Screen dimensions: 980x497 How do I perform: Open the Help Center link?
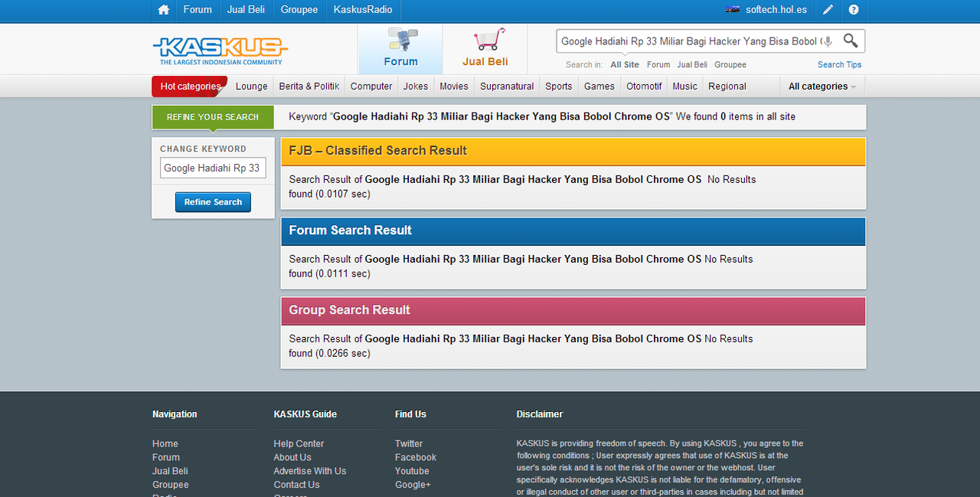(x=299, y=443)
